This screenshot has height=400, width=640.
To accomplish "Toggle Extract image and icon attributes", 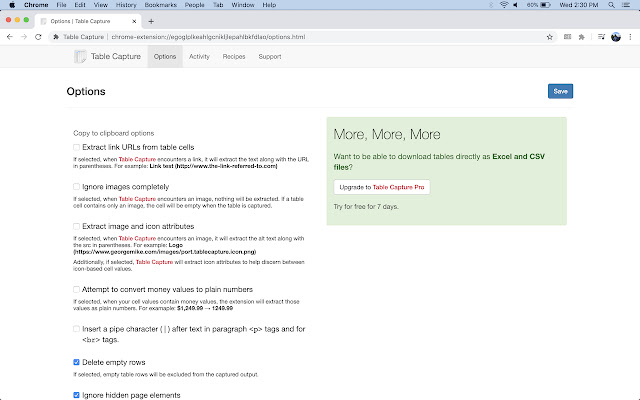I will [77, 226].
